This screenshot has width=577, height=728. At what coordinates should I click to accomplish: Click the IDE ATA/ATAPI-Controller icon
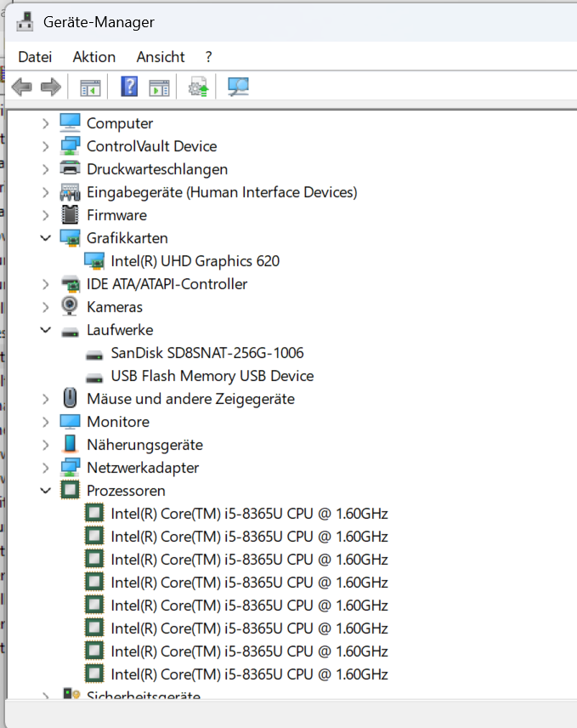71,284
